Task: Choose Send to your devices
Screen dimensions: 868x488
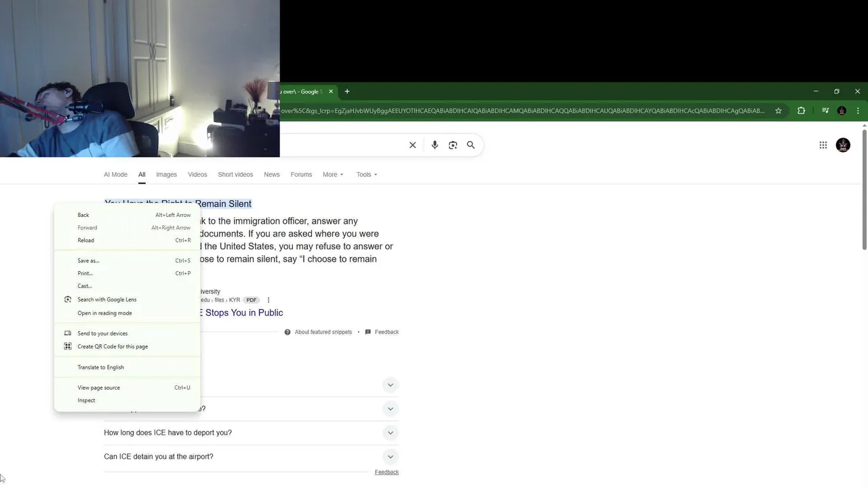Action: [127, 333]
